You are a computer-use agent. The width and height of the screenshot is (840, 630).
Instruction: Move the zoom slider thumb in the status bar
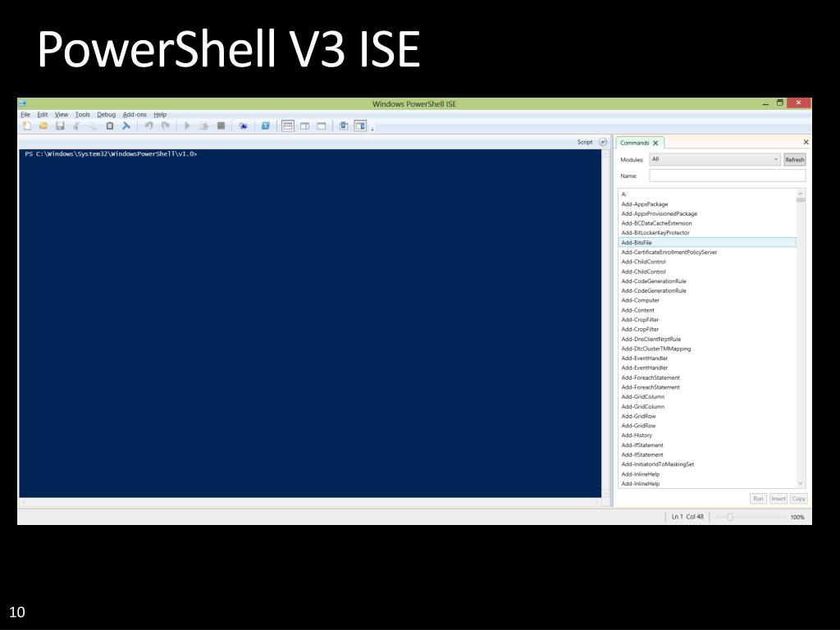pos(729,517)
